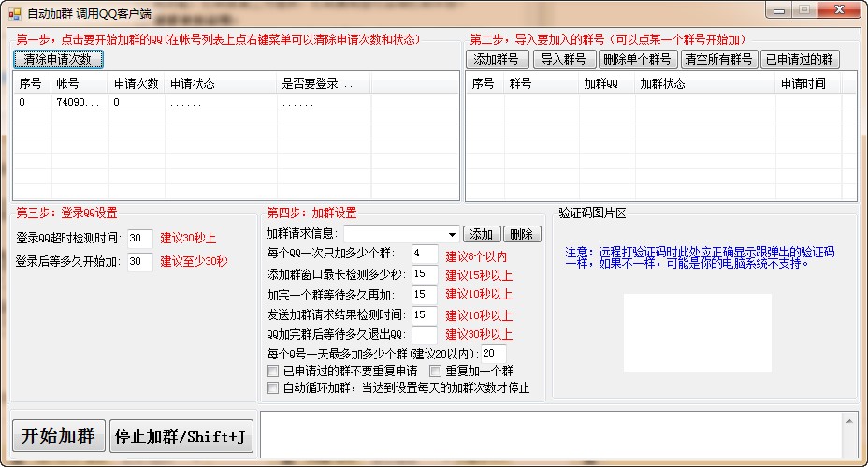Sort by the 申请次数 column header
The height and width of the screenshot is (467, 868).
(x=136, y=83)
